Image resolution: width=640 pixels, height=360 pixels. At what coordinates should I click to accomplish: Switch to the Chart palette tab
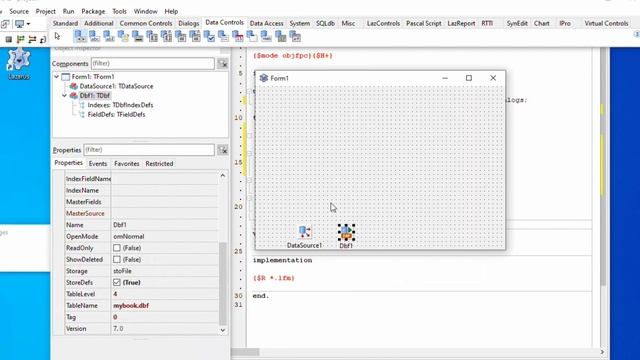point(542,23)
